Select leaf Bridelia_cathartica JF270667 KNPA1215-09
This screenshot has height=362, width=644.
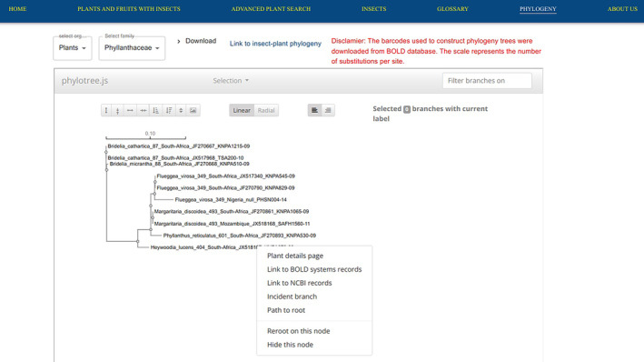(179, 146)
